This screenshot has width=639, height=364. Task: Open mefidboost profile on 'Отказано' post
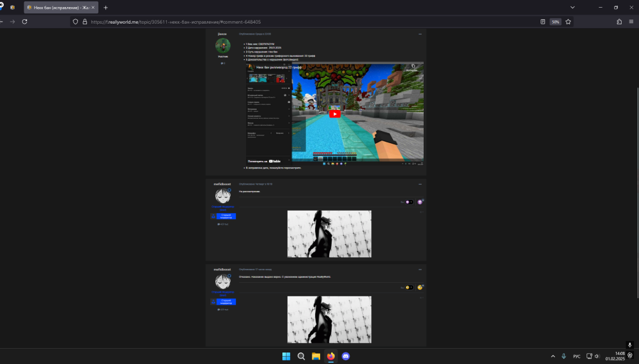[x=222, y=269]
